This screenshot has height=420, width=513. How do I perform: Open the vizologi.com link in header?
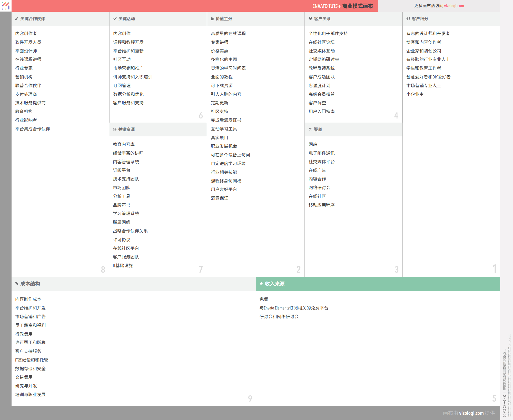point(454,6)
